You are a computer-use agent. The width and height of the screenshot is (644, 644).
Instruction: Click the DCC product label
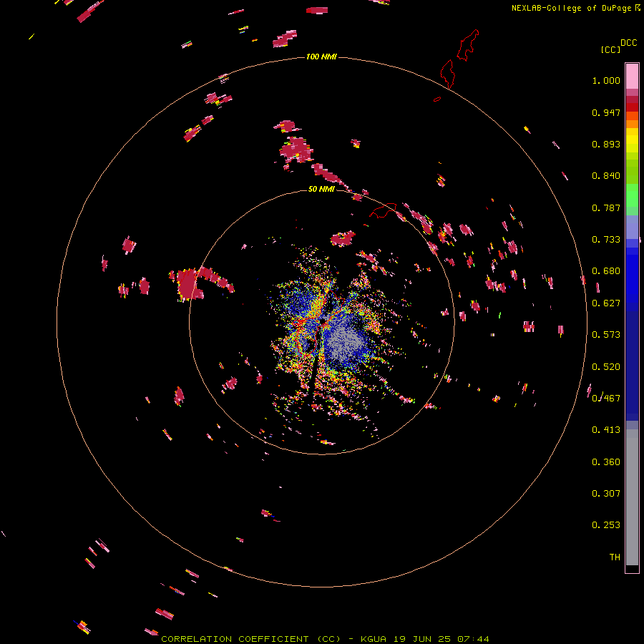[629, 43]
